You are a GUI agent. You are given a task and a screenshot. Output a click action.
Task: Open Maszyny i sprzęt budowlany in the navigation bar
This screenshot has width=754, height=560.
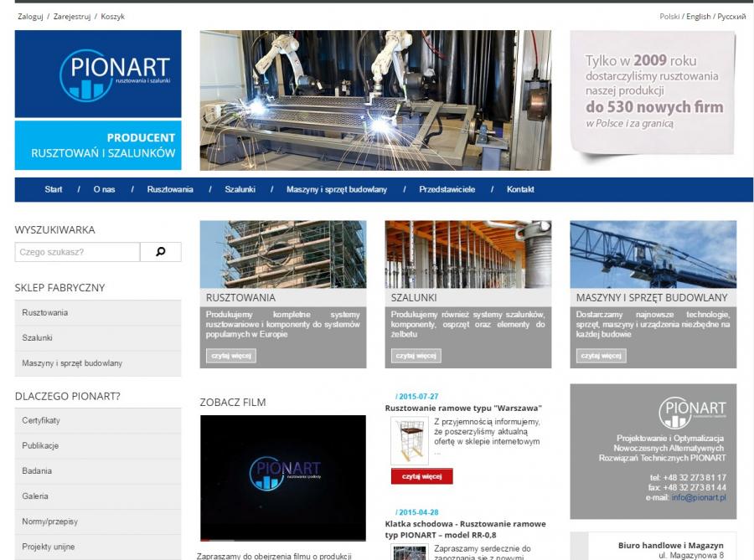coord(337,189)
